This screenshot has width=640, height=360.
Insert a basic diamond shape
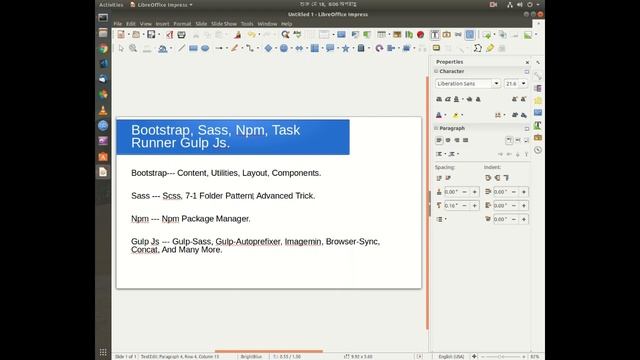point(268,48)
